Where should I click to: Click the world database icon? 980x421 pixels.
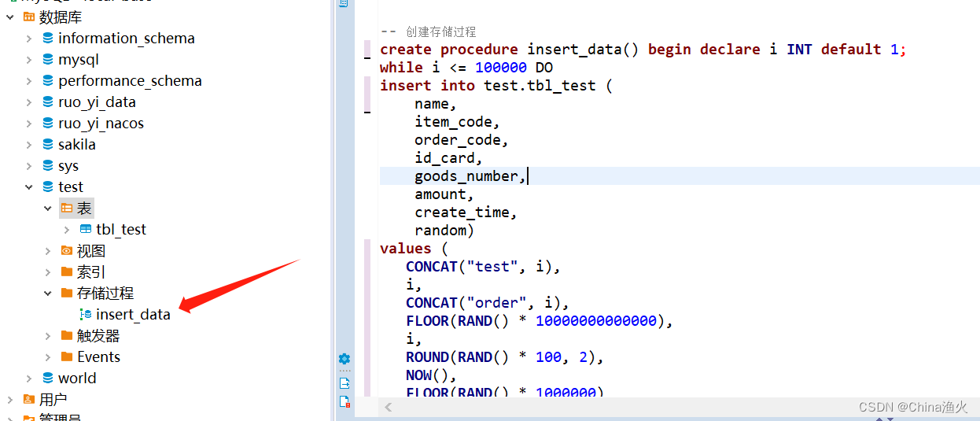[48, 378]
